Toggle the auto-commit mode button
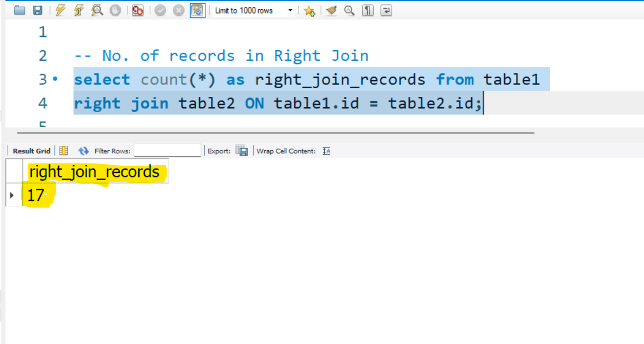This screenshot has height=344, width=644. coord(198,10)
